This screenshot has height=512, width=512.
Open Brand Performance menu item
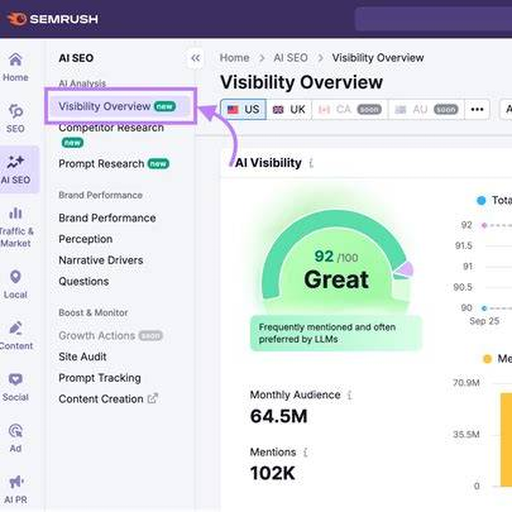click(107, 218)
